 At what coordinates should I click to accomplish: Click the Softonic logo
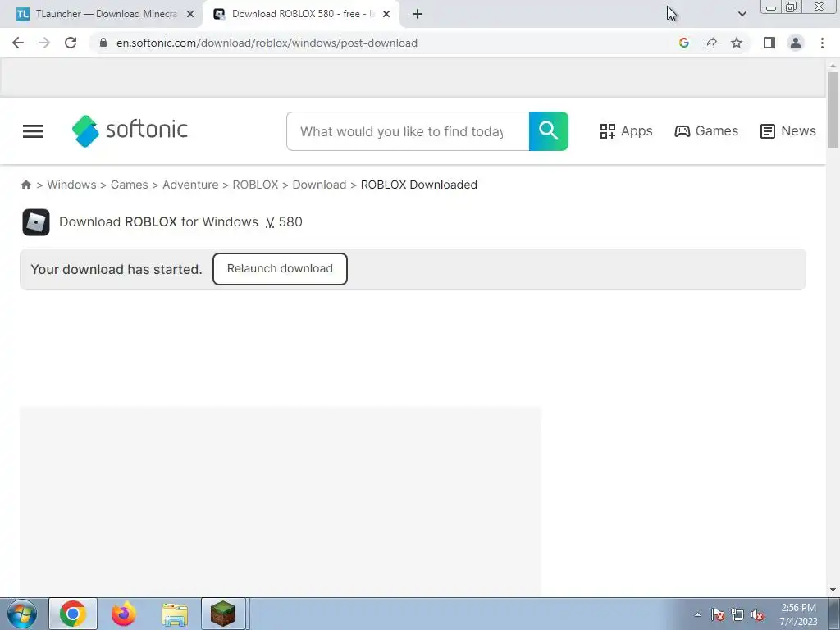coord(130,130)
